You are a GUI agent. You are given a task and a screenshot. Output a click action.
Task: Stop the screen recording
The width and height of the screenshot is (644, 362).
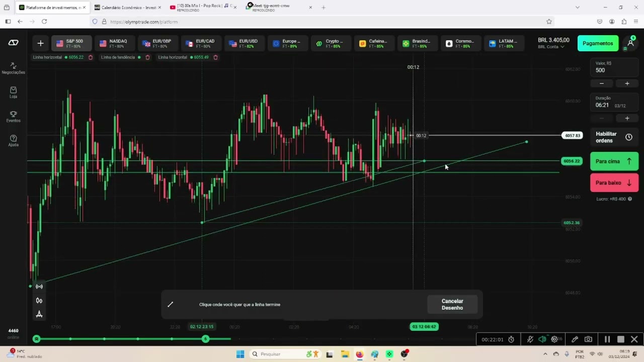621,339
